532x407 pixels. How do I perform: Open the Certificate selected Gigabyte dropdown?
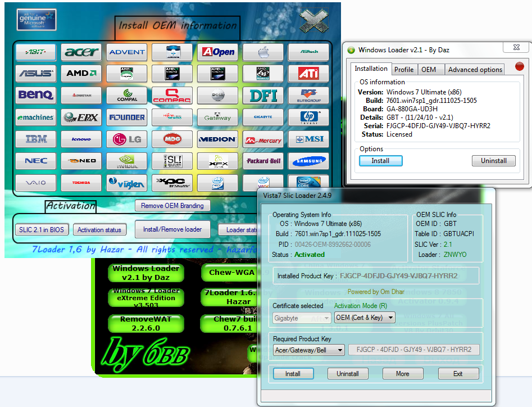(x=301, y=318)
